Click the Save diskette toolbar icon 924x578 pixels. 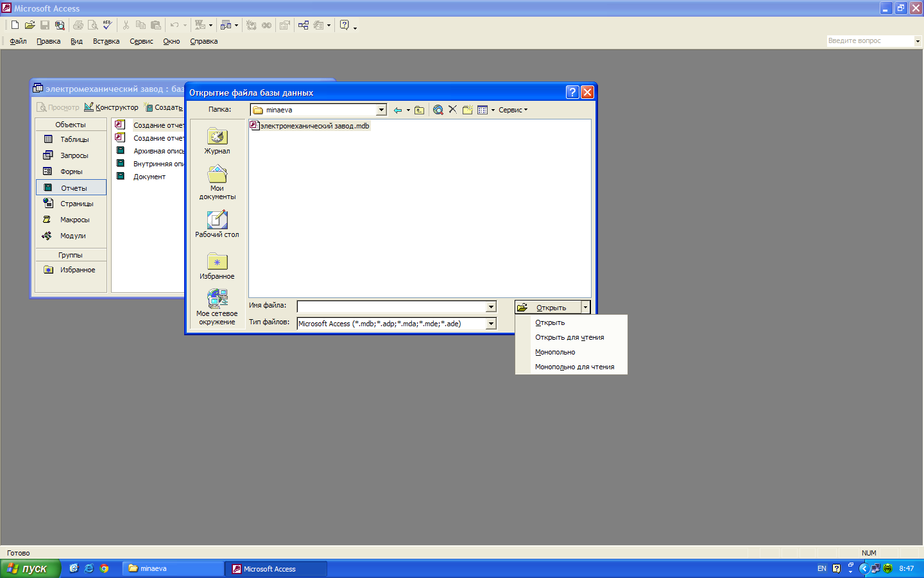coord(45,25)
